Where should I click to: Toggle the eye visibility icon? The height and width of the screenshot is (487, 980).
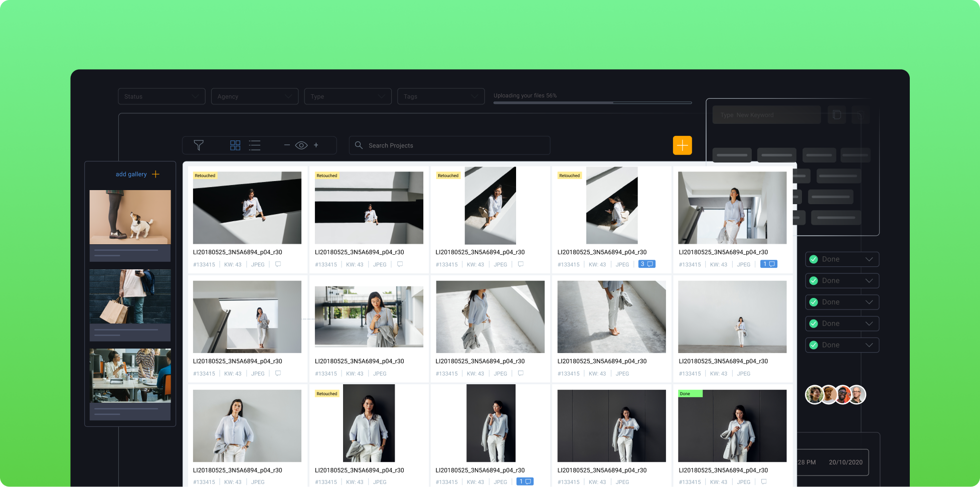(301, 145)
